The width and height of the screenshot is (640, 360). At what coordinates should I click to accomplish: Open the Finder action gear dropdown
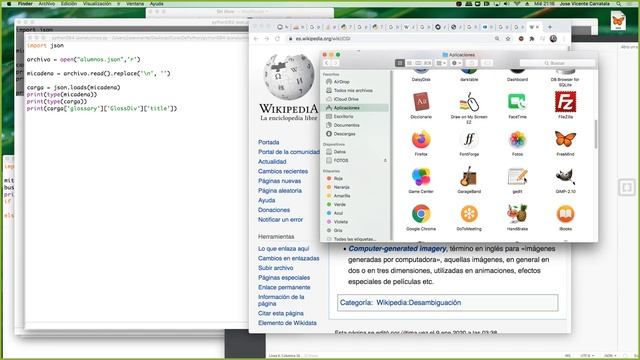click(456, 63)
